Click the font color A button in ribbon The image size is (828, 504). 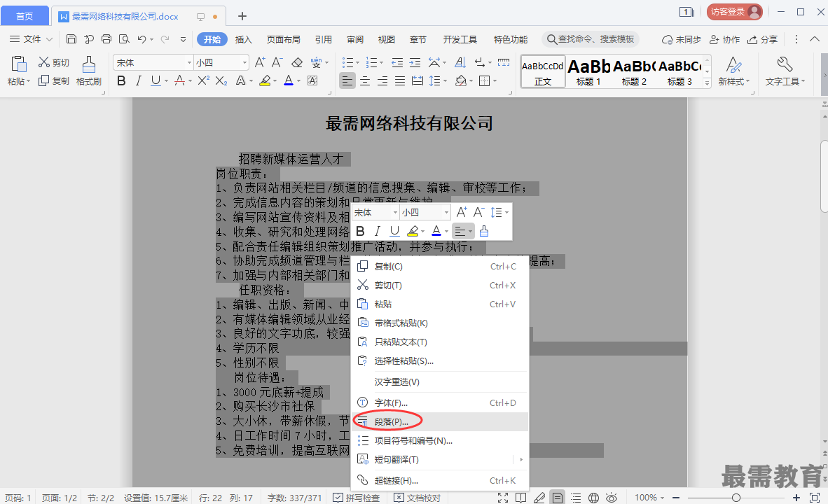[289, 80]
